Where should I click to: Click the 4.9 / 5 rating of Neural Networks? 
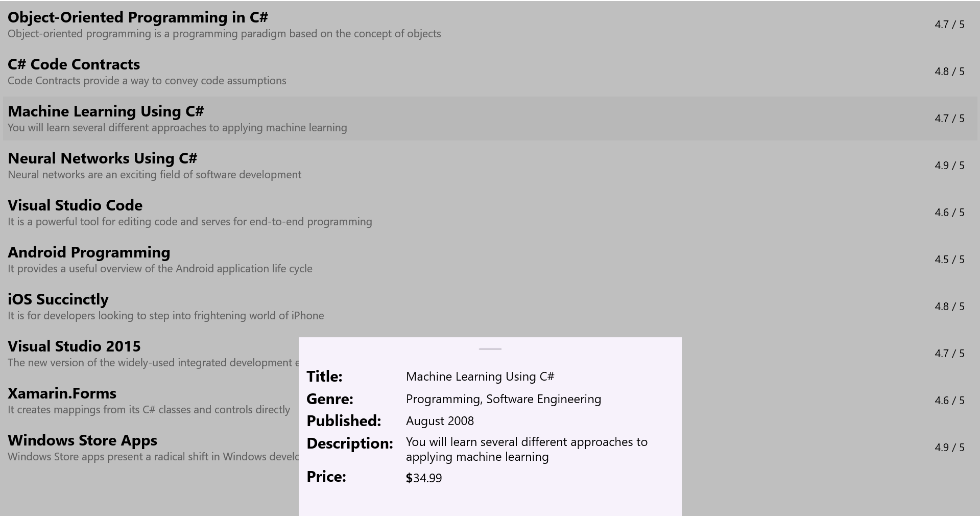pos(949,166)
